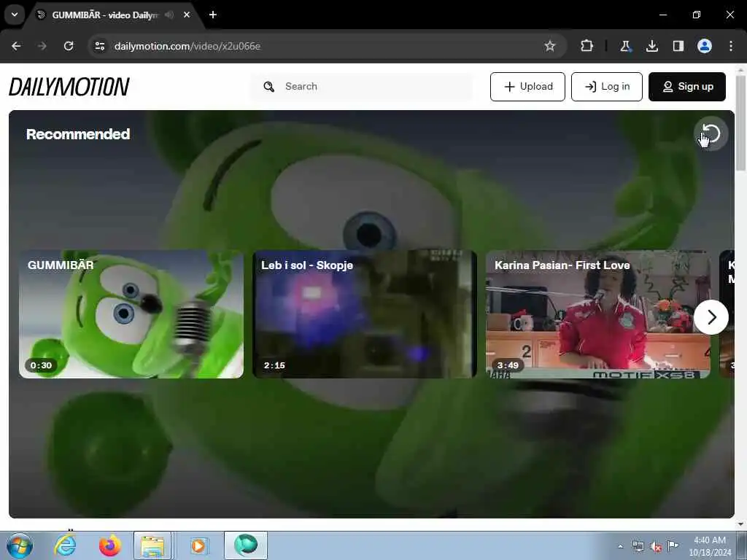The height and width of the screenshot is (560, 747).
Task: Open the Leb i sol - Skopje thumbnail
Action: [365, 314]
